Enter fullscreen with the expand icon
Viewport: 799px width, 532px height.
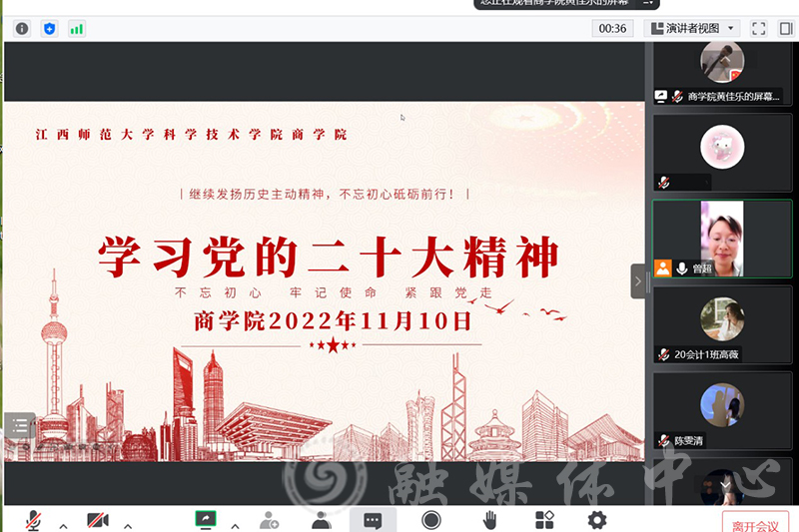(759, 29)
